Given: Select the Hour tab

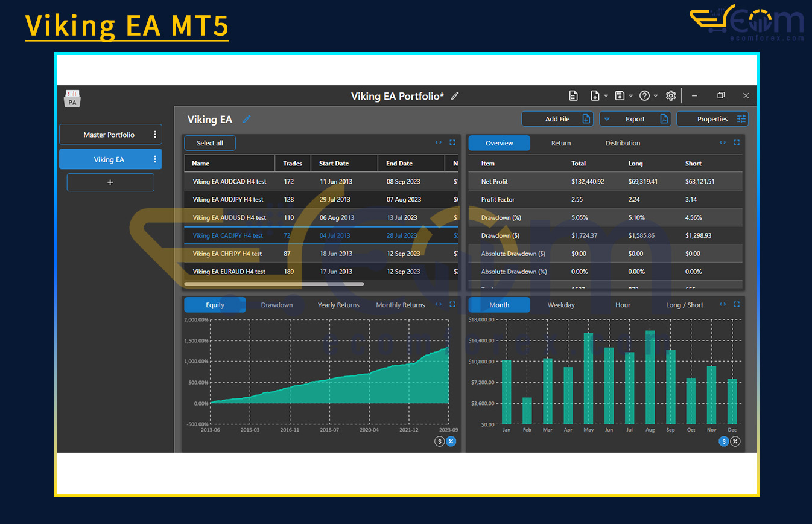Looking at the screenshot, I should tap(623, 305).
